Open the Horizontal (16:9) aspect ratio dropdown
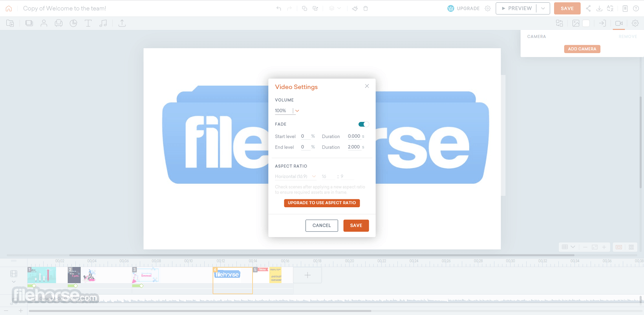 (295, 177)
